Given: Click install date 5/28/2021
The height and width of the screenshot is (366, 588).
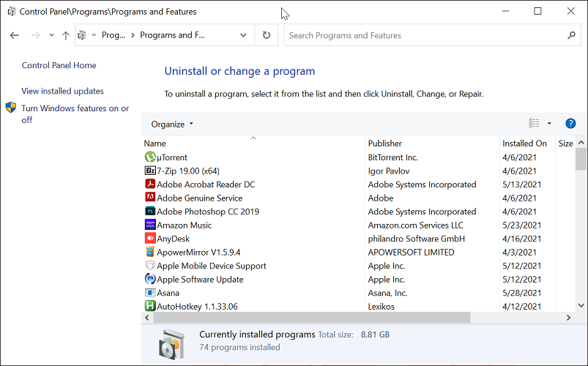Looking at the screenshot, I should pos(521,293).
